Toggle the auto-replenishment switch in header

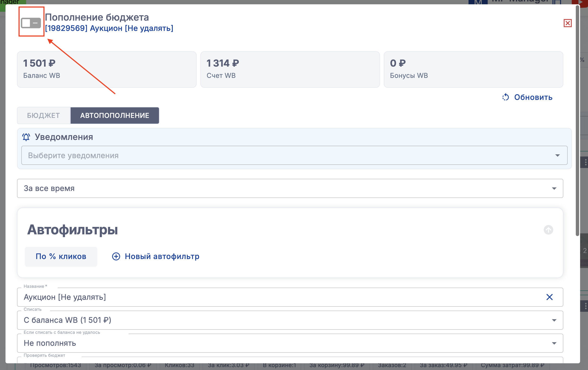pyautogui.click(x=31, y=23)
